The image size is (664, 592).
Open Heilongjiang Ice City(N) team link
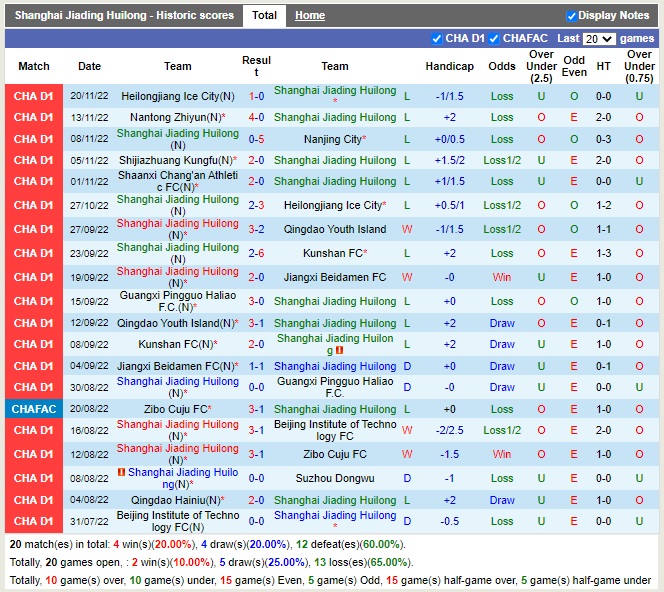(178, 97)
